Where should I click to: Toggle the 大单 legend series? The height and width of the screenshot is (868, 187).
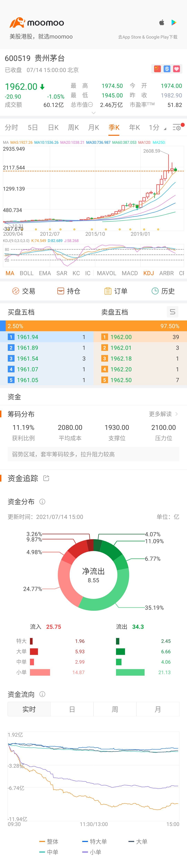pyautogui.click(x=138, y=841)
